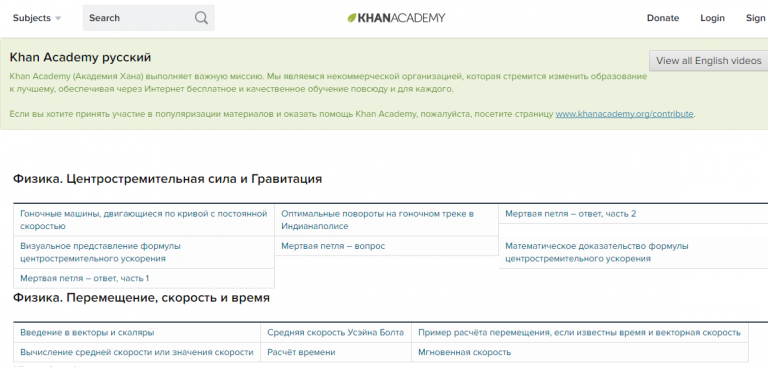This screenshot has width=768, height=367.
Task: Open the Donate page
Action: coord(663,18)
